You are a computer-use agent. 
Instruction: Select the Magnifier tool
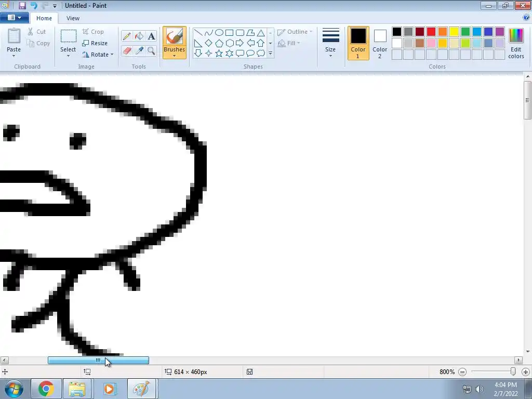click(x=151, y=51)
